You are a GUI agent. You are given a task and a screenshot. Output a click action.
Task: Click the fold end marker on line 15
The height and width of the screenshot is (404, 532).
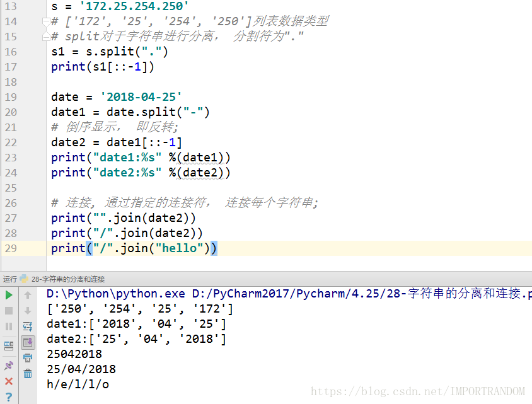(x=46, y=37)
